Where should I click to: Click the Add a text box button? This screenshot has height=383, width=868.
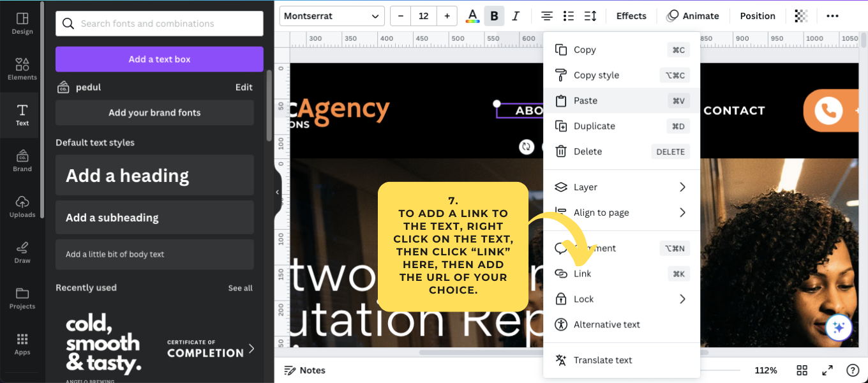[x=159, y=59]
